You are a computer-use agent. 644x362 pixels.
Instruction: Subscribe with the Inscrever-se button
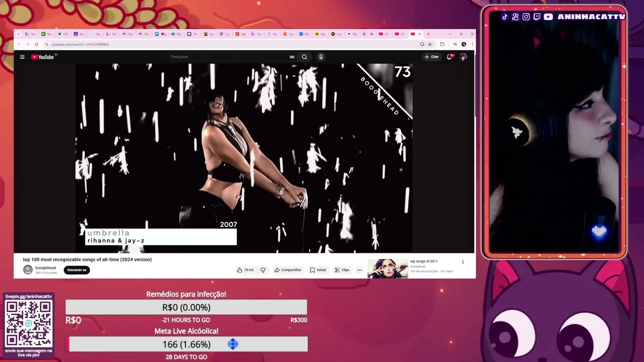coord(77,270)
